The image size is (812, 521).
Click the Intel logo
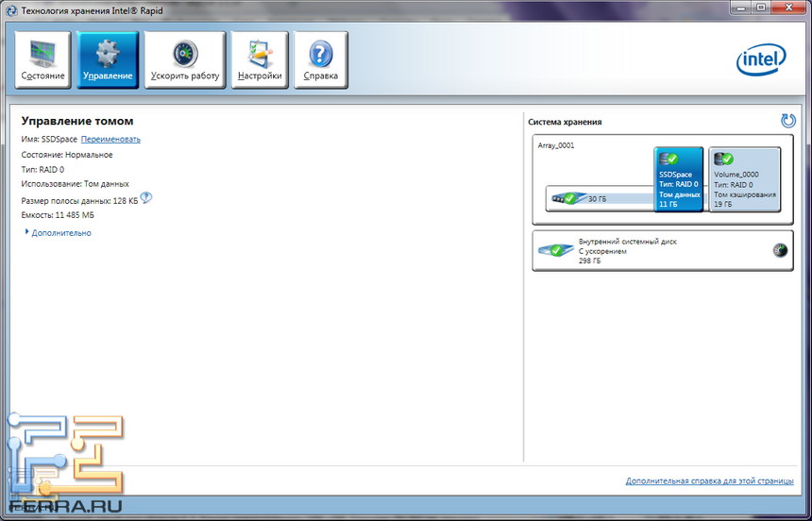[x=761, y=60]
